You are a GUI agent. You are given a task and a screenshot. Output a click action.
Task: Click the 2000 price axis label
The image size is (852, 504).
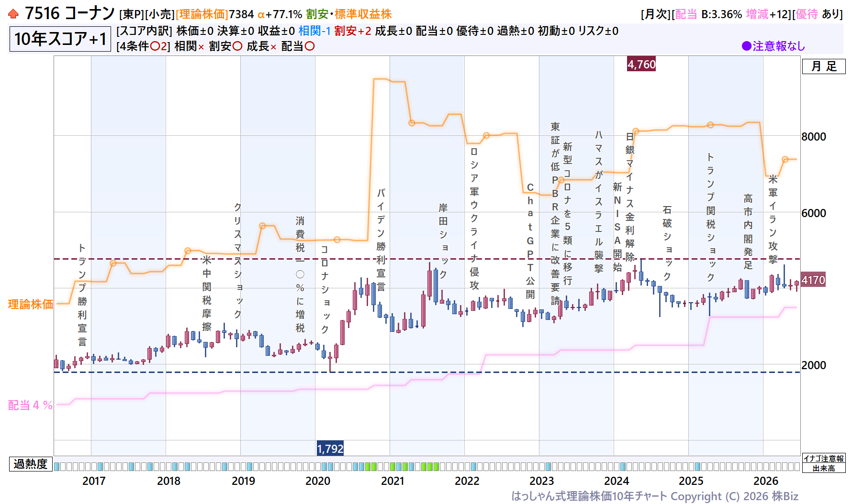tap(814, 365)
